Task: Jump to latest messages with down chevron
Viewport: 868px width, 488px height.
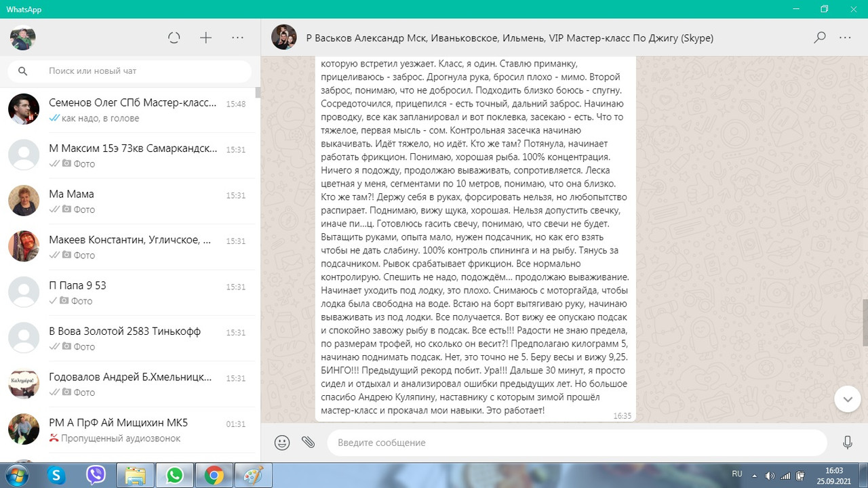Action: [847, 399]
